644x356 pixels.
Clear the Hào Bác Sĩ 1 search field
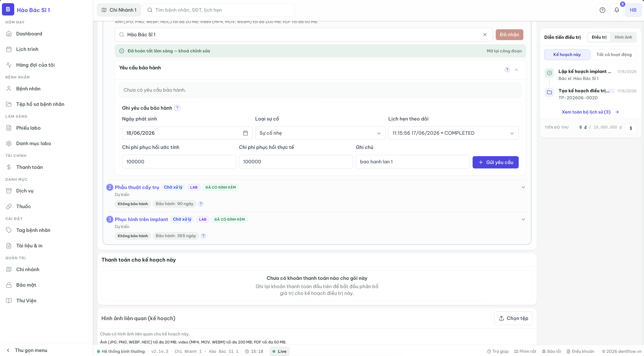(x=485, y=35)
